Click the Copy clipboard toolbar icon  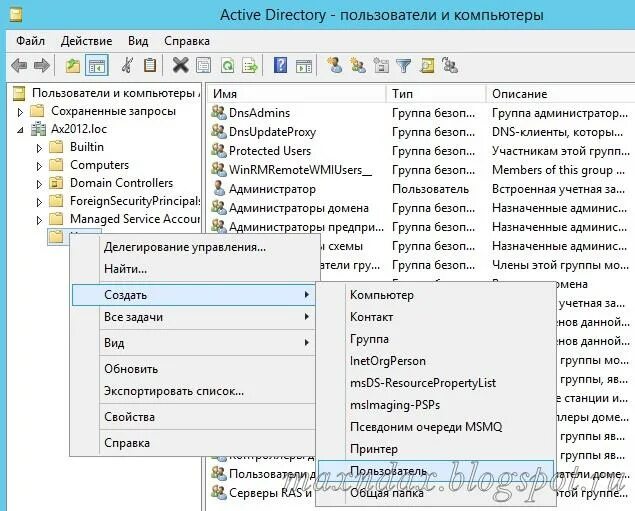[150, 65]
